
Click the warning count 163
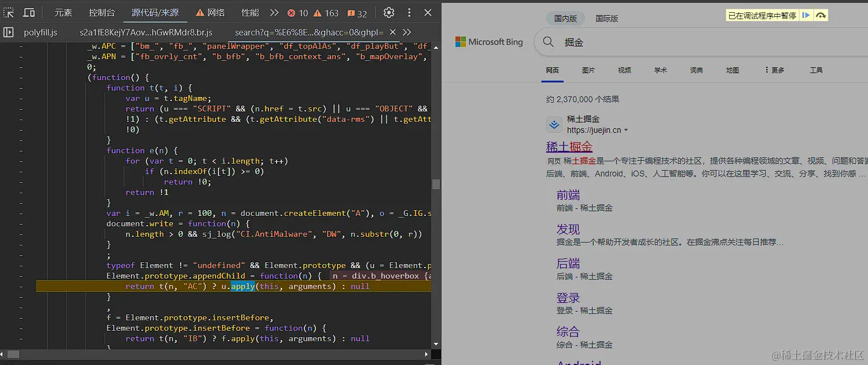326,13
